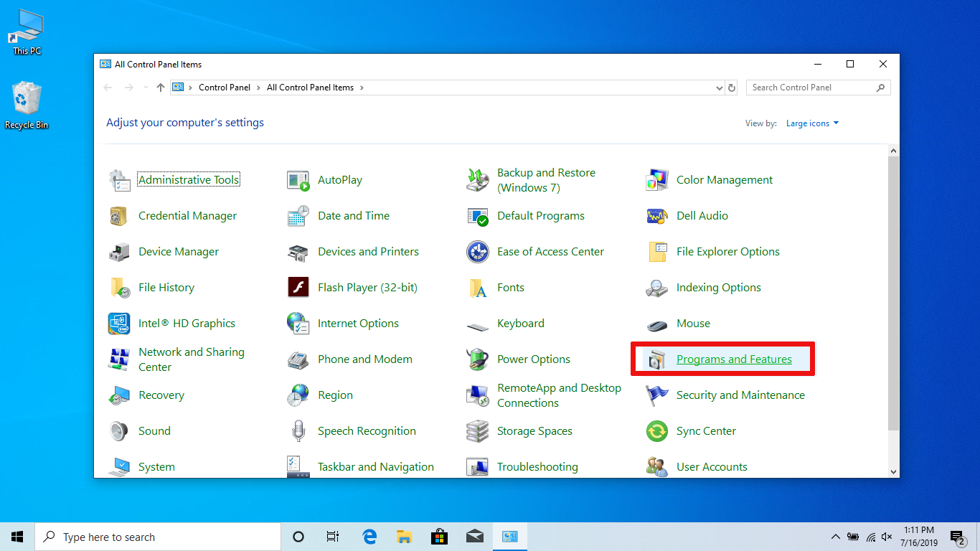Image resolution: width=980 pixels, height=551 pixels.
Task: Open the Speech Recognition microphone icon
Action: [x=298, y=431]
